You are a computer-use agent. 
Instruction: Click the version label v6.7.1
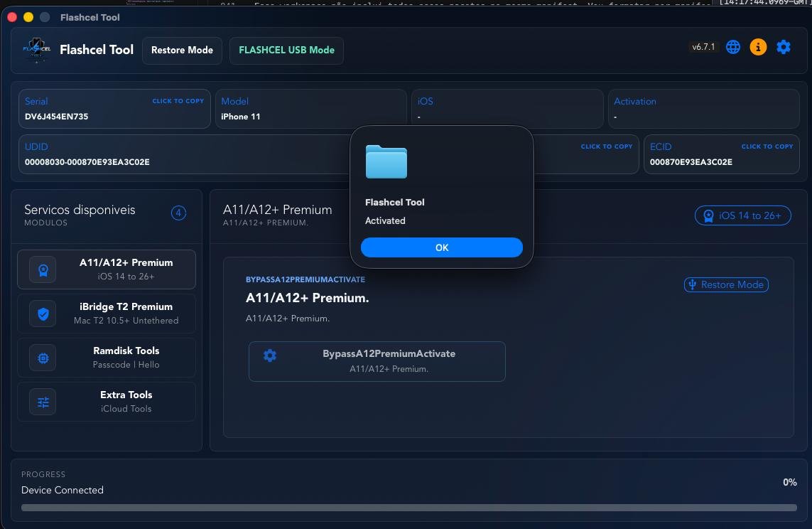tap(703, 47)
